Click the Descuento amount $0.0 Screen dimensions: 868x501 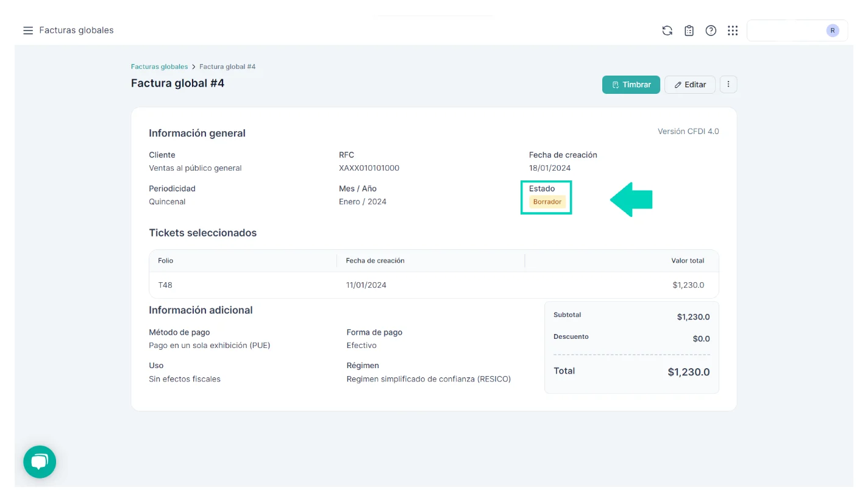click(701, 339)
